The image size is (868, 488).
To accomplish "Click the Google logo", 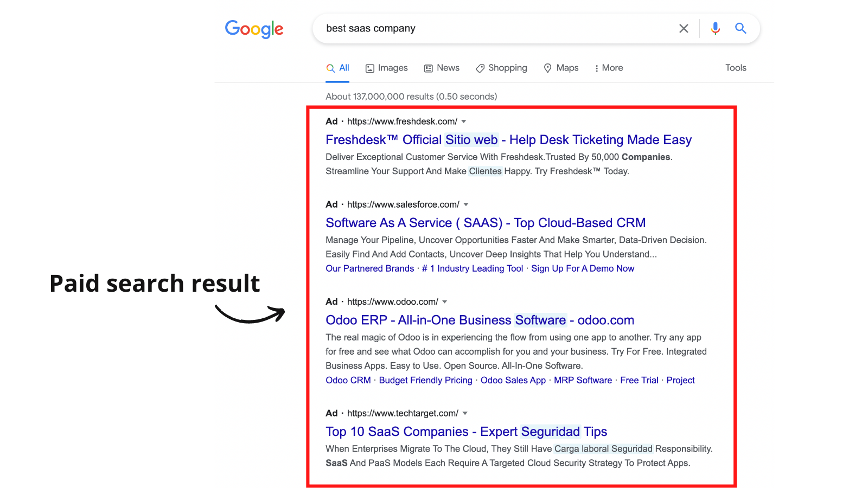I will [254, 29].
